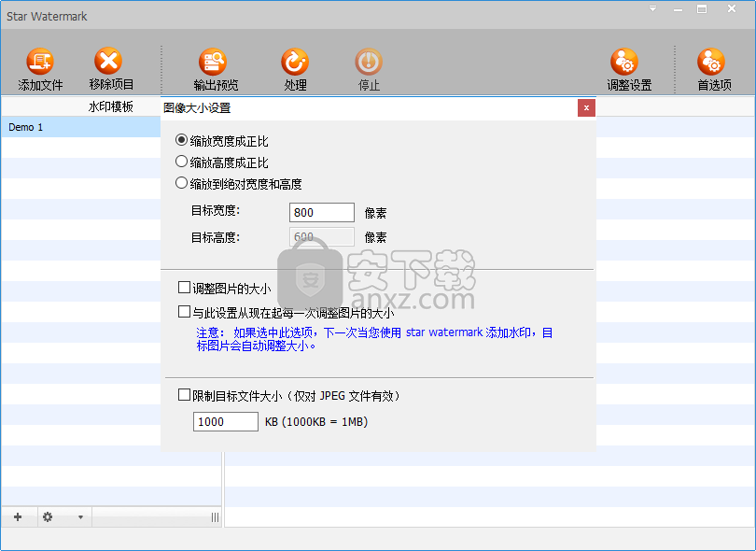Click the 水印模板 column header

tap(110, 106)
